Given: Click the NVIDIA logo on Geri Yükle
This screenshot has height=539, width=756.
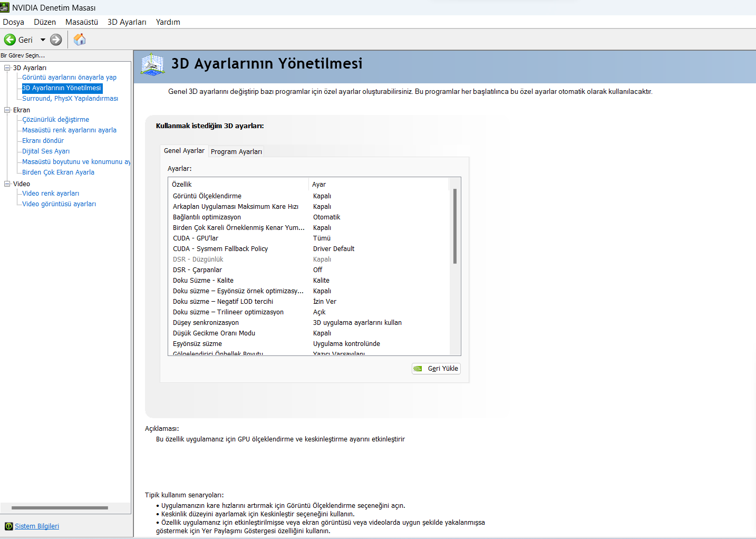Looking at the screenshot, I should (418, 369).
